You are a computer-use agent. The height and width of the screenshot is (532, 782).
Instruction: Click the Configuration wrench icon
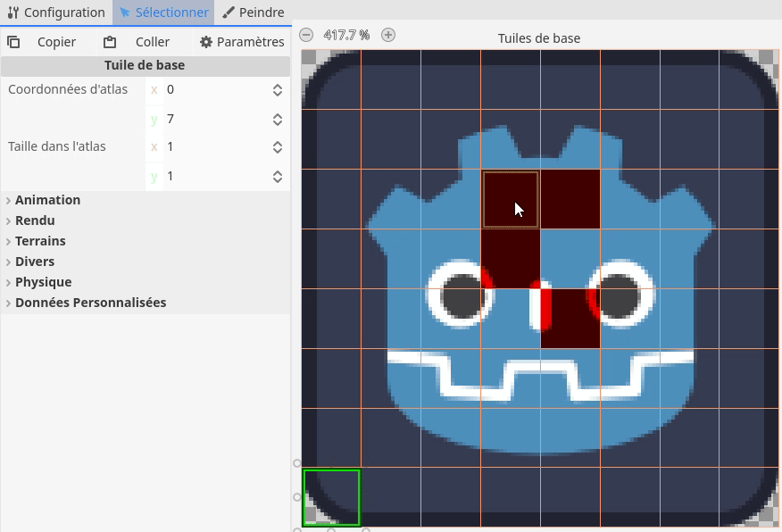(13, 12)
